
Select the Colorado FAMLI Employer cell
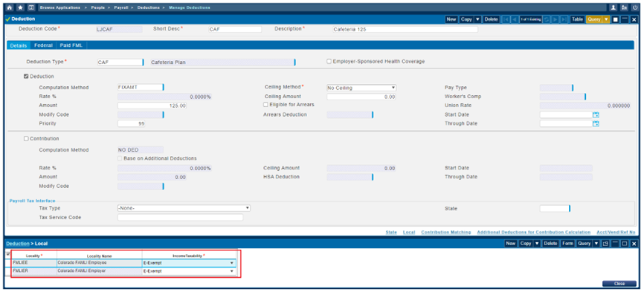(x=100, y=271)
